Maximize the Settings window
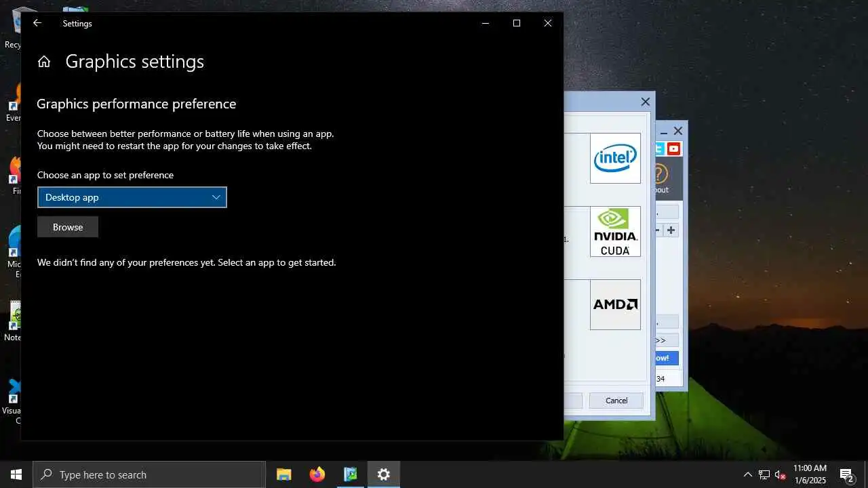Viewport: 868px width, 488px height. click(x=517, y=23)
